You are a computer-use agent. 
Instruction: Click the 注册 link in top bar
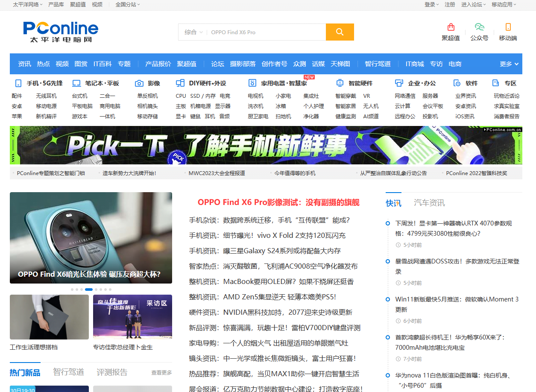pyautogui.click(x=450, y=4)
